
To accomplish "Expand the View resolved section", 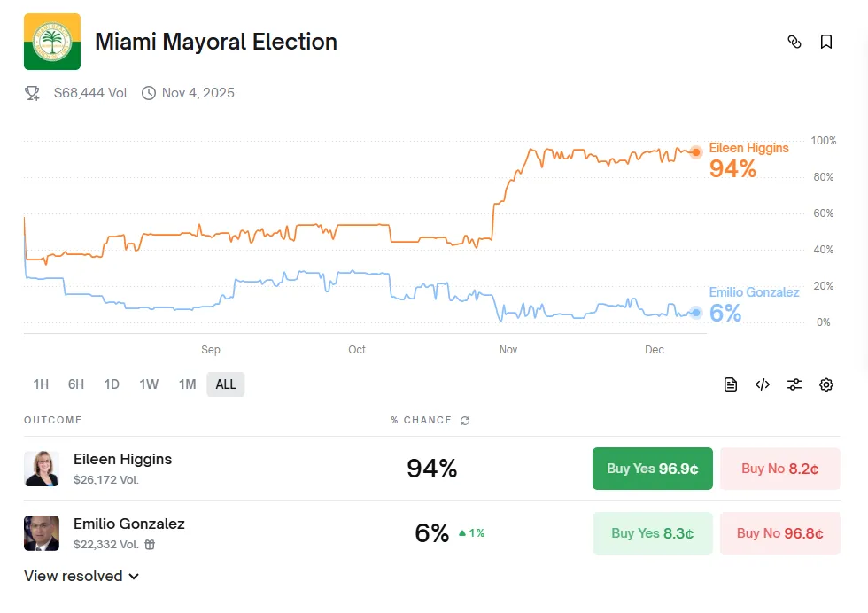I will [81, 576].
